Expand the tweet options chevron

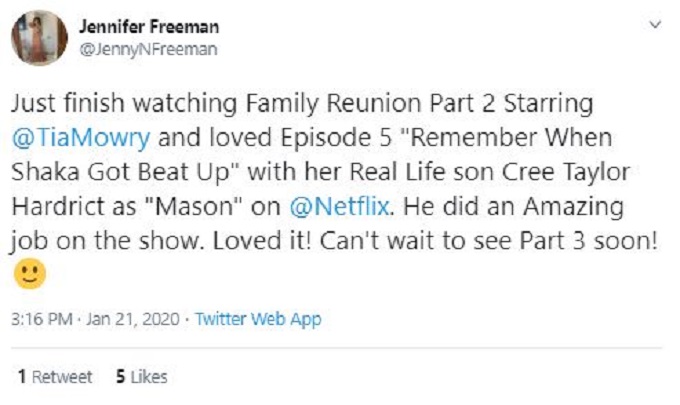(x=655, y=23)
